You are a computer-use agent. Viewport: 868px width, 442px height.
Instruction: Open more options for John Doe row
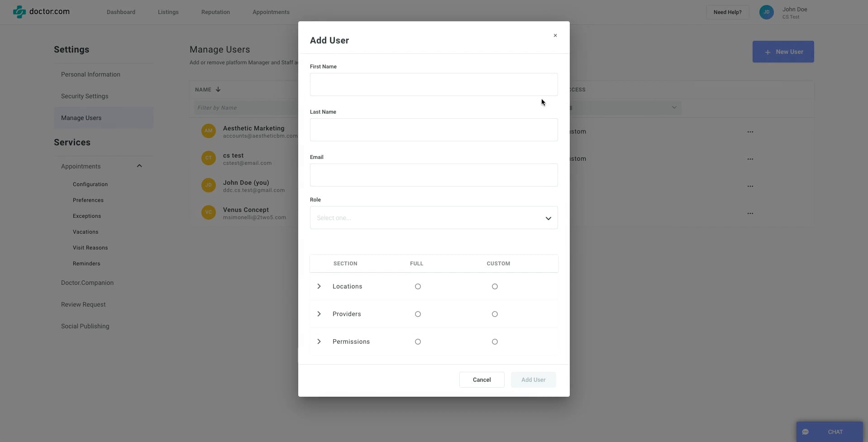(x=750, y=186)
